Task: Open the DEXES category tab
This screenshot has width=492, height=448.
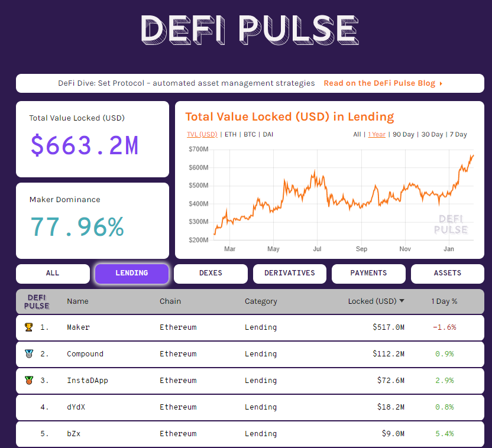Action: pyautogui.click(x=211, y=274)
